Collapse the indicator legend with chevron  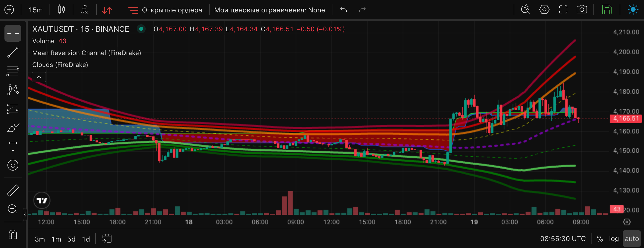click(39, 77)
